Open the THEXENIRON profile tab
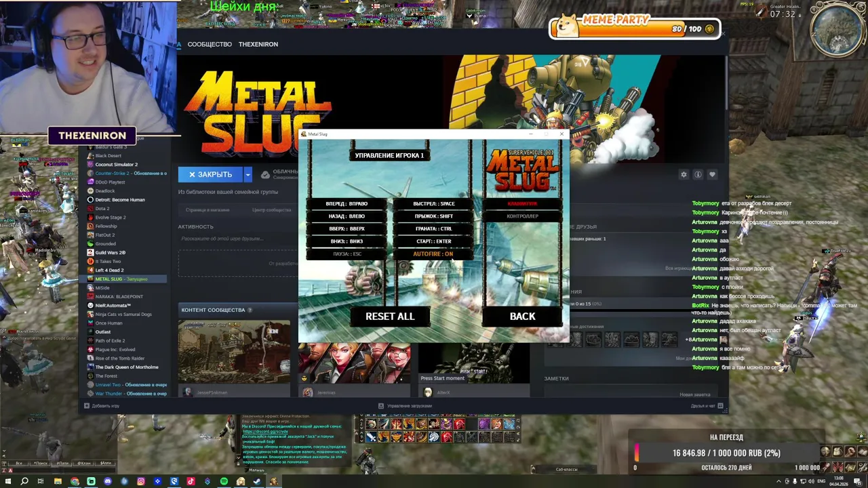Screen dimensions: 868x488 point(258,44)
